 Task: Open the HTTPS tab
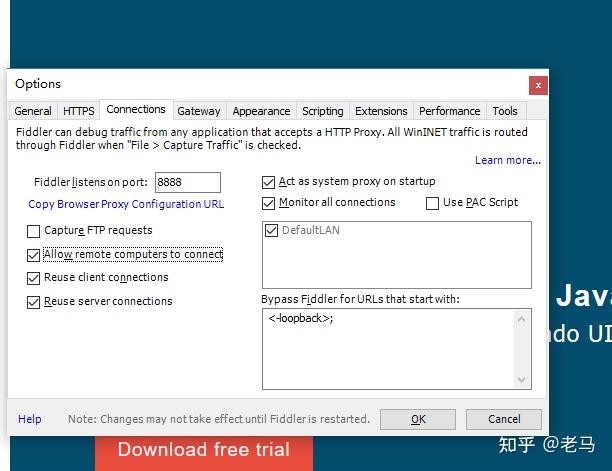point(79,111)
